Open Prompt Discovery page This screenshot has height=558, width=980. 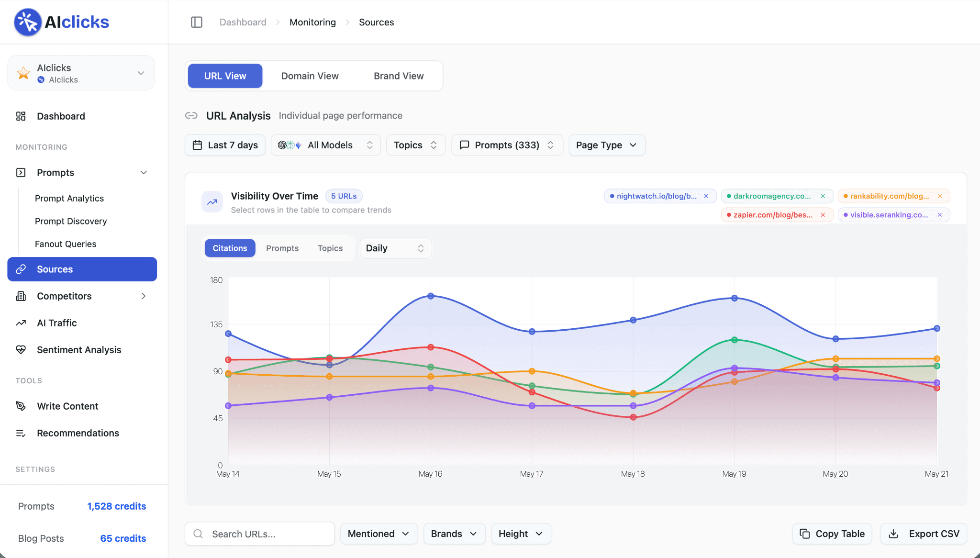tap(71, 222)
